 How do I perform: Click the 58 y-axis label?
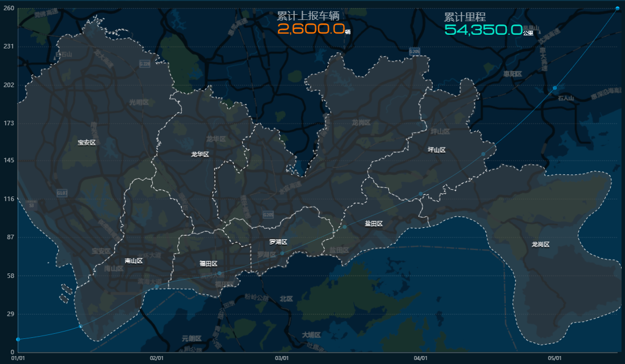point(10,276)
